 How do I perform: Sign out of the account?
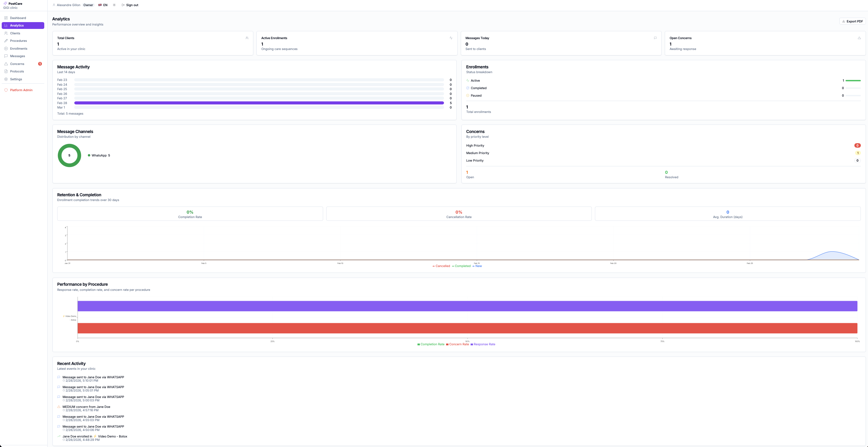[x=131, y=5]
